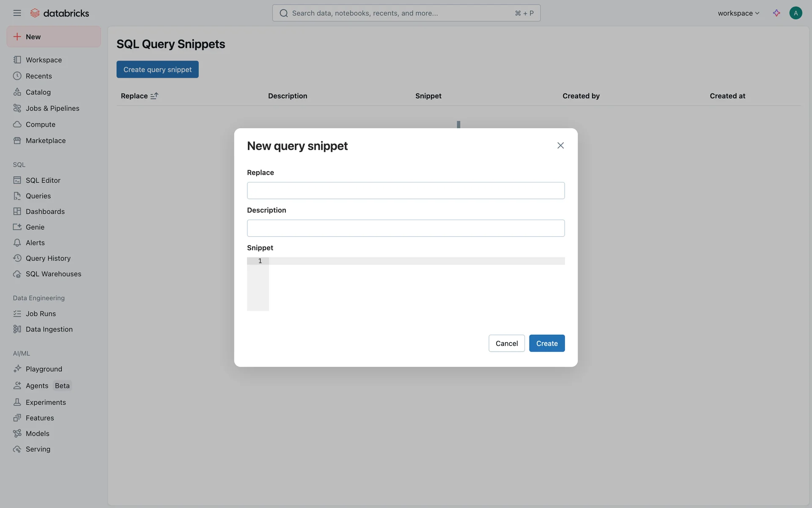Click the Experiments flask icon
The image size is (812, 508).
pyautogui.click(x=17, y=402)
